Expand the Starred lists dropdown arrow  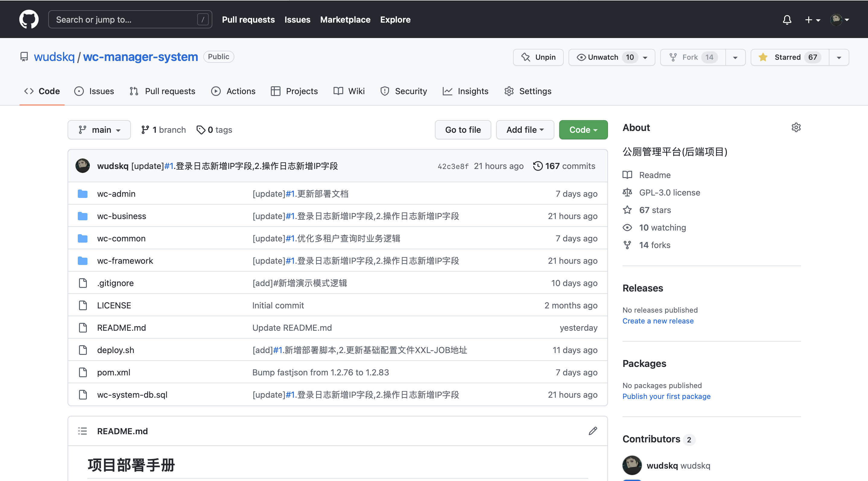(x=839, y=57)
